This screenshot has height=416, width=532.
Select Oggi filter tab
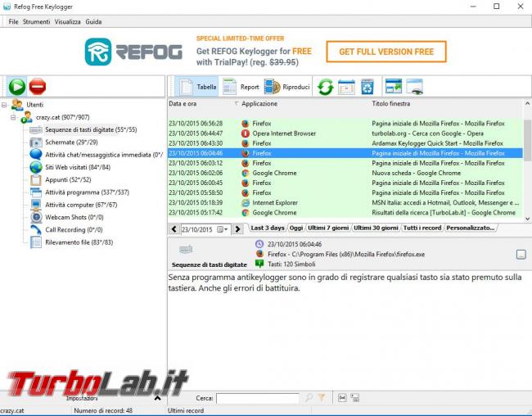click(x=295, y=228)
